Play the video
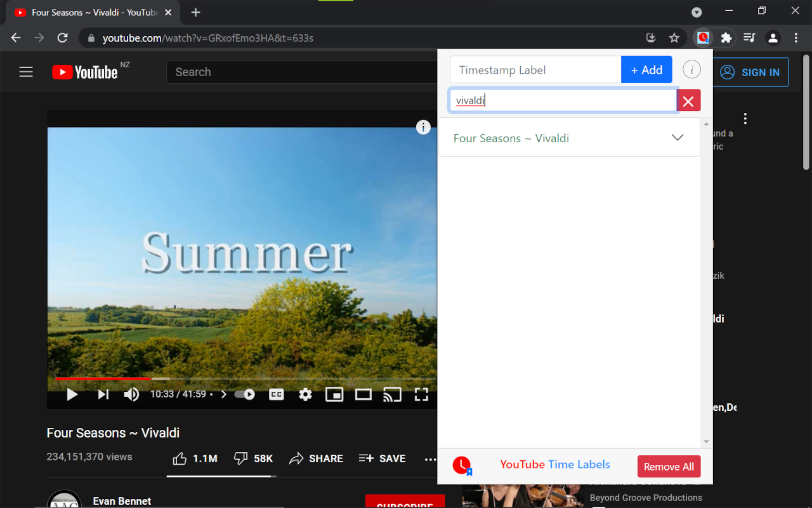This screenshot has height=508, width=812. [x=72, y=395]
